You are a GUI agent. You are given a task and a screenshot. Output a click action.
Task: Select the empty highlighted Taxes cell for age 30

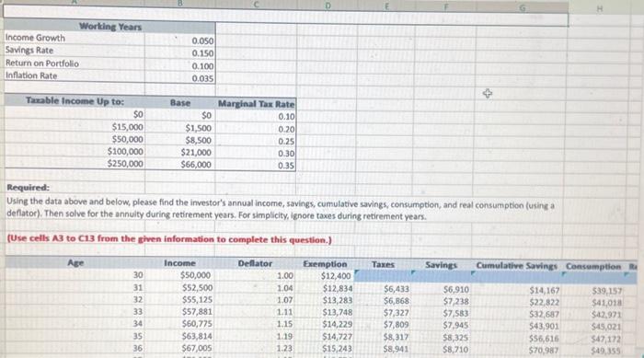point(383,277)
